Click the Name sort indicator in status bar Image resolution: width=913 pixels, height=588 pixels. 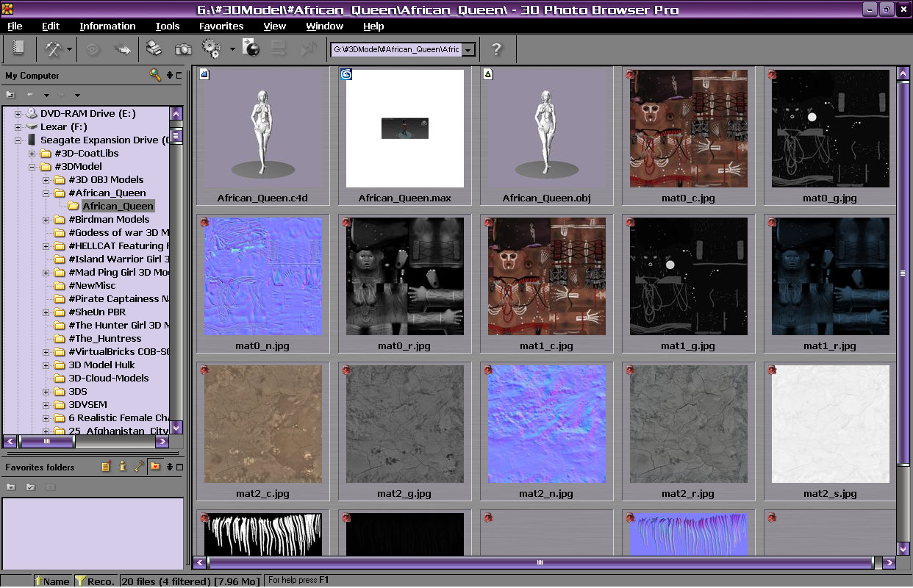tap(52, 581)
